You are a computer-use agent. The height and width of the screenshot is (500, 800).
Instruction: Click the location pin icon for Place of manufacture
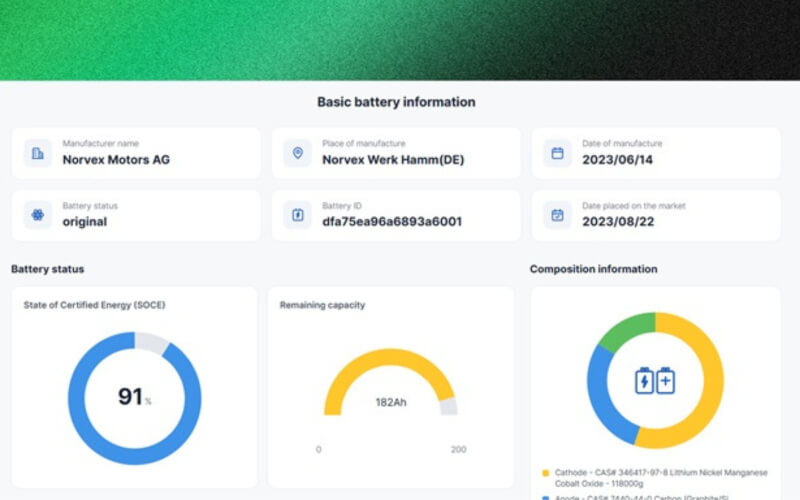pyautogui.click(x=297, y=153)
